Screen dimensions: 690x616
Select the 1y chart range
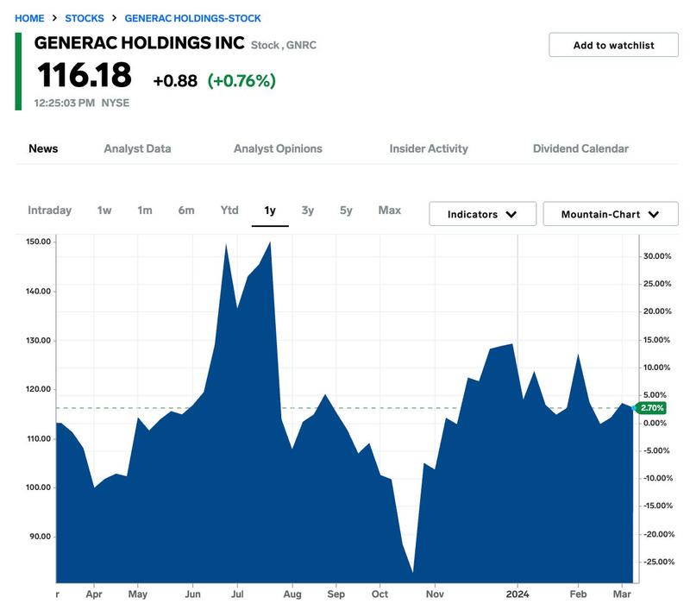270,211
